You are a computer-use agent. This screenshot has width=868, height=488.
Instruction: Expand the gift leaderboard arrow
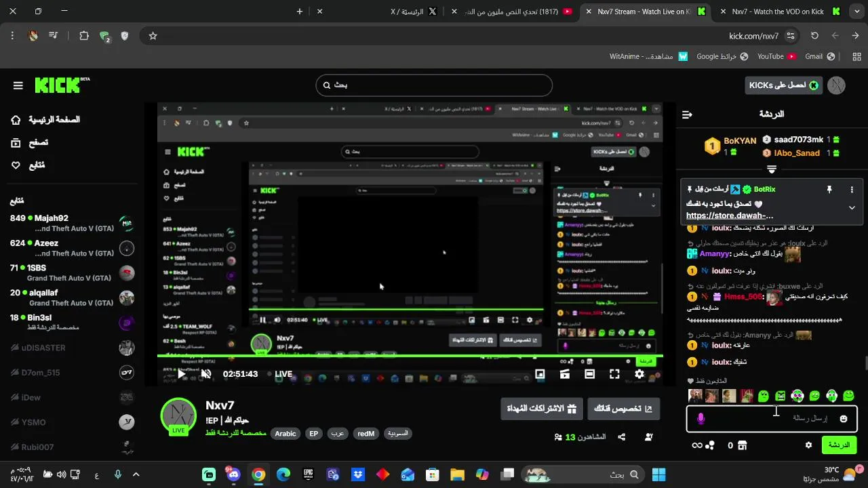[x=771, y=169]
